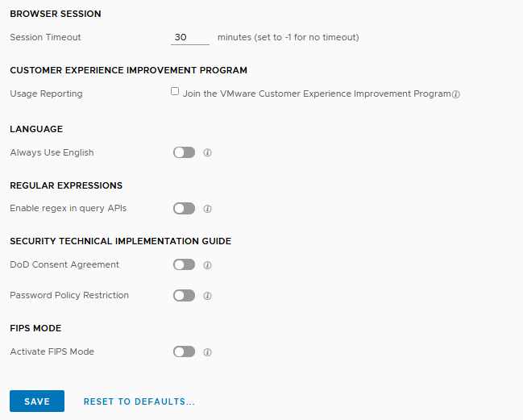Click the Session Timeout label
Screen dimensions: 523x420
[x=45, y=37]
